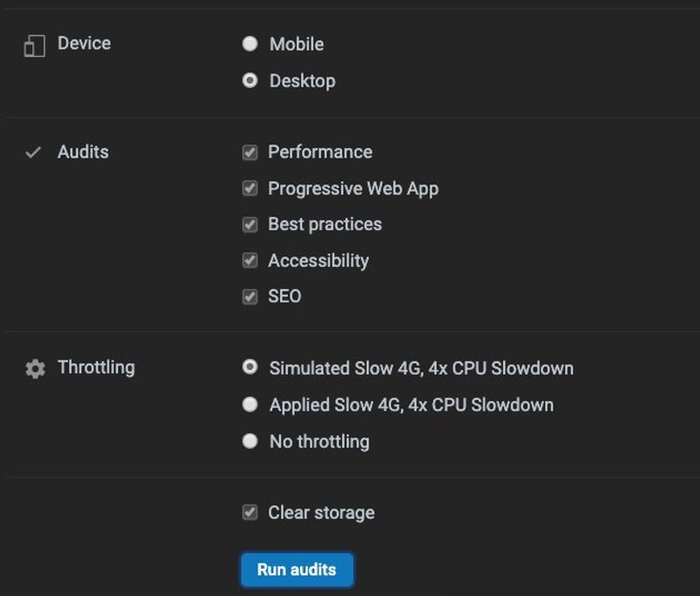This screenshot has width=700, height=596.
Task: Toggle the Accessibility audit checkbox
Action: coord(250,260)
